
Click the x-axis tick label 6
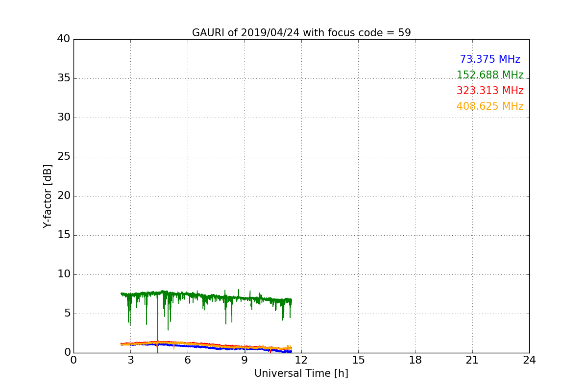point(188,360)
